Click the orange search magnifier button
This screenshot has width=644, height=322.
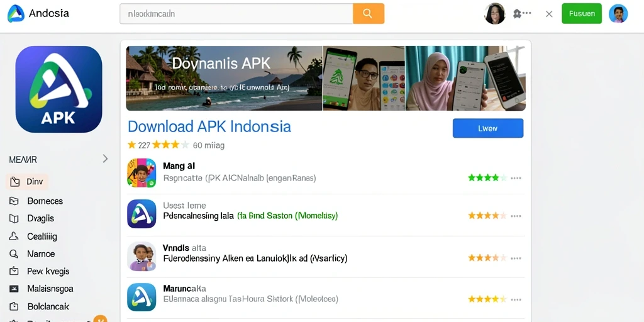tap(369, 14)
